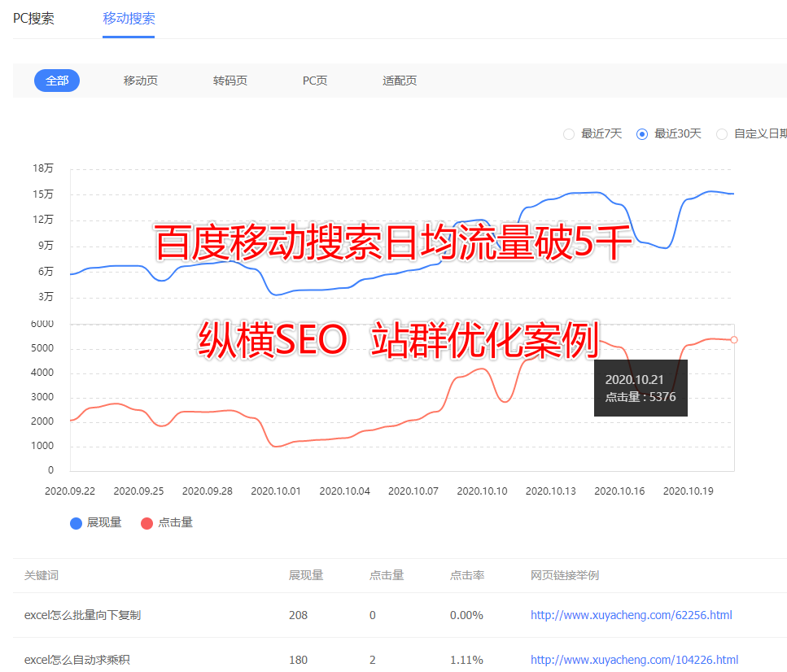Click the 点击率 column header

(x=466, y=575)
